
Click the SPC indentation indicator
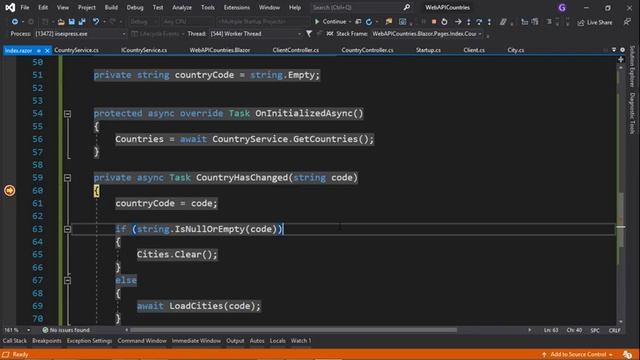[595, 330]
